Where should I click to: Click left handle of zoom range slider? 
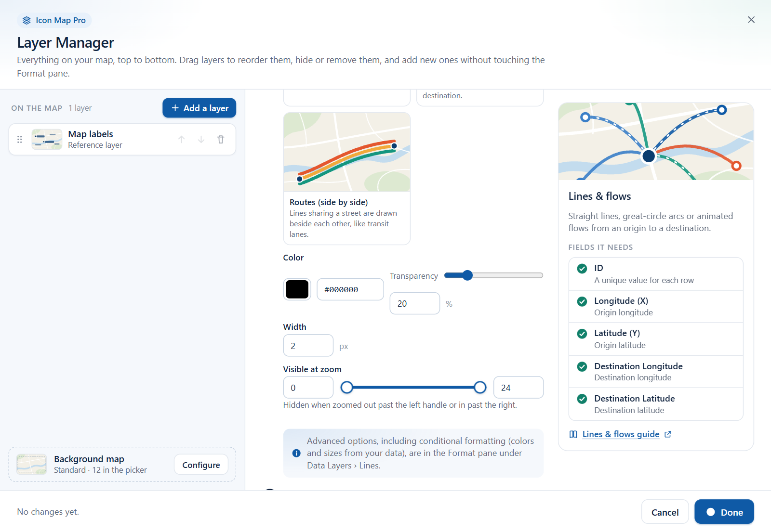pos(346,387)
